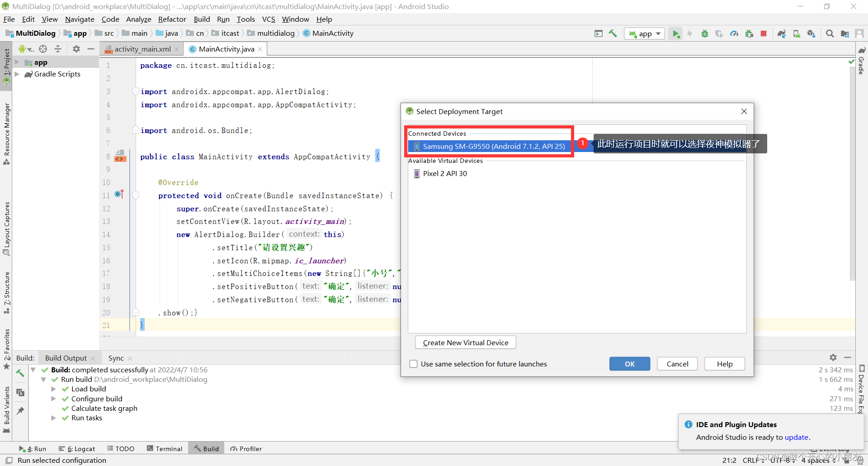Start debugging with the green bug icon
Viewport: 868px width, 466px height.
pos(704,33)
